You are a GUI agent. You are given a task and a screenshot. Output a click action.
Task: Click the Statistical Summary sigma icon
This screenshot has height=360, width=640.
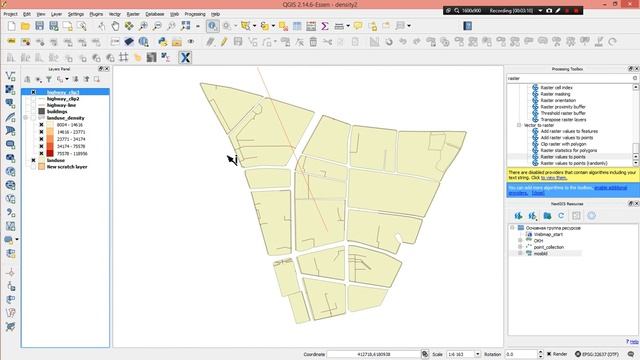325,26
